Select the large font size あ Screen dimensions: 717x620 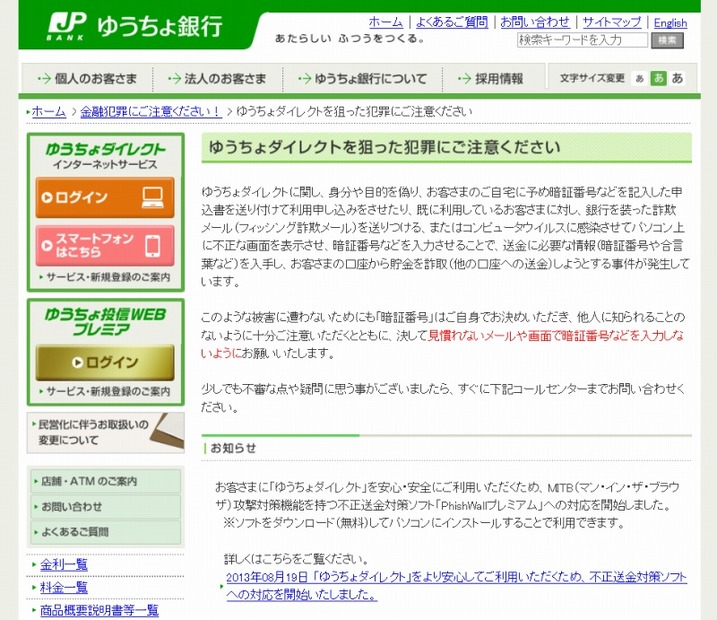click(677, 78)
